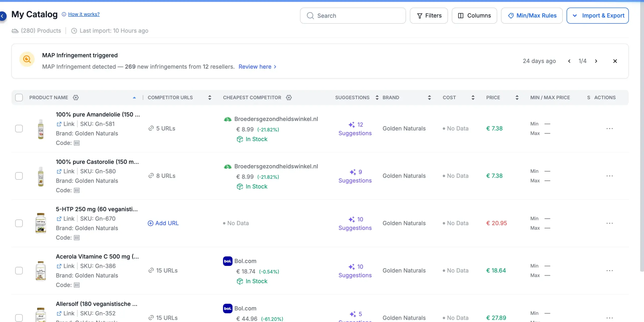Sort by Brand column arrows
The image size is (644, 322).
tap(429, 97)
